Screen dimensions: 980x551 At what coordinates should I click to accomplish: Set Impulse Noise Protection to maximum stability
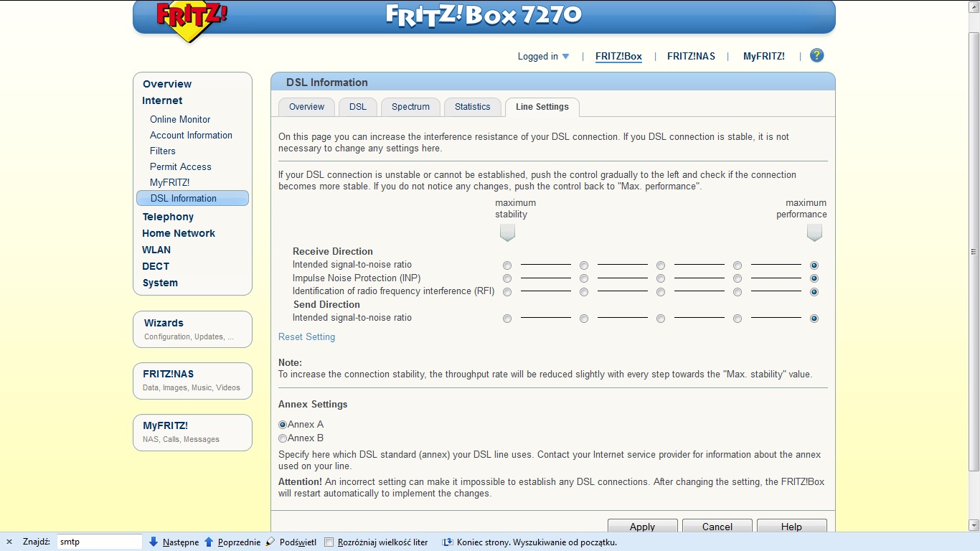pyautogui.click(x=507, y=278)
